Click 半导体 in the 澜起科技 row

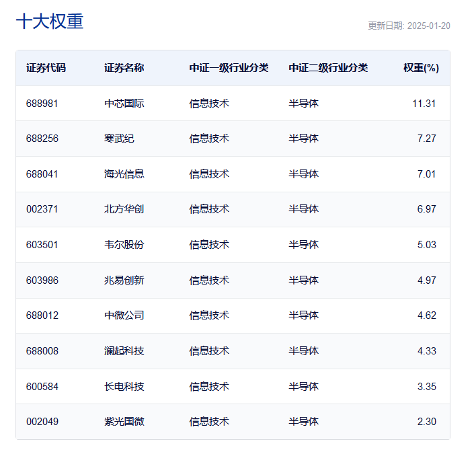(x=304, y=351)
